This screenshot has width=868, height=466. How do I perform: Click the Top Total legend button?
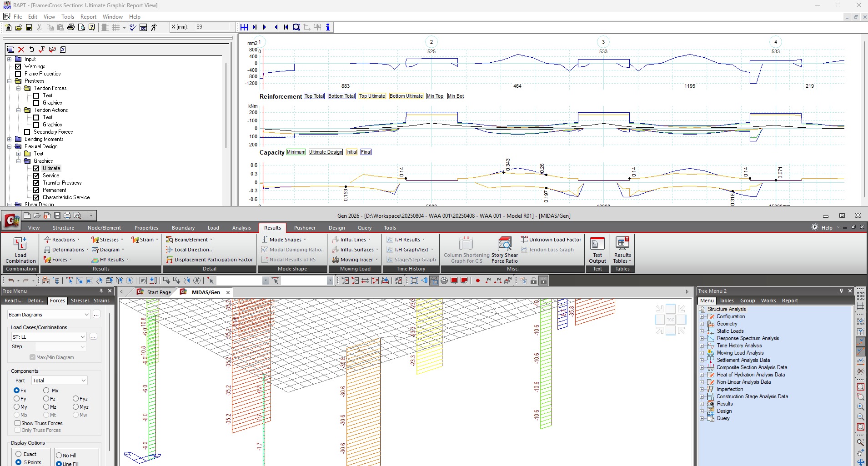tap(314, 96)
